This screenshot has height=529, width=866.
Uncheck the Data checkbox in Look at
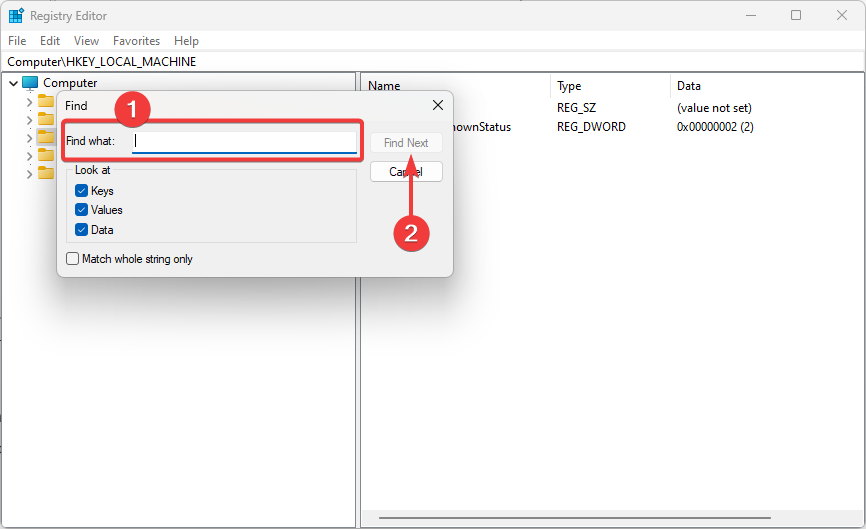click(82, 230)
